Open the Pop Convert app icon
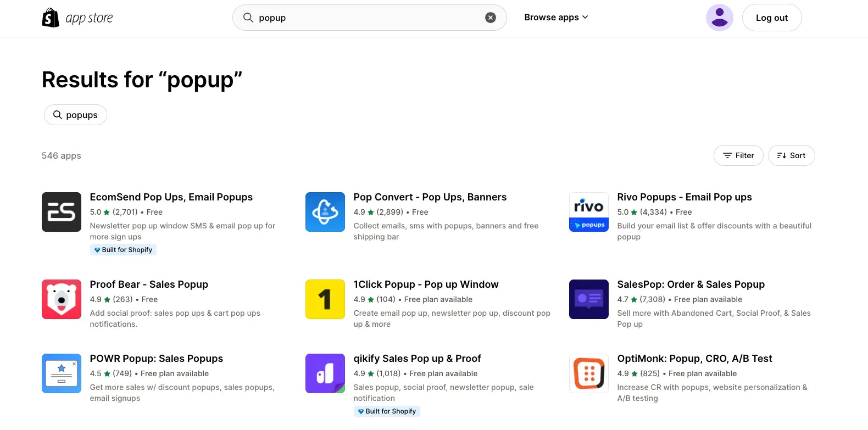 325,212
